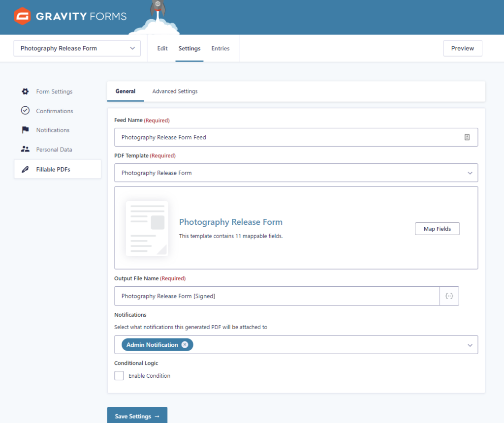Switch to Advanced Settings tab
Viewport: 504px width, 423px height.
[175, 91]
